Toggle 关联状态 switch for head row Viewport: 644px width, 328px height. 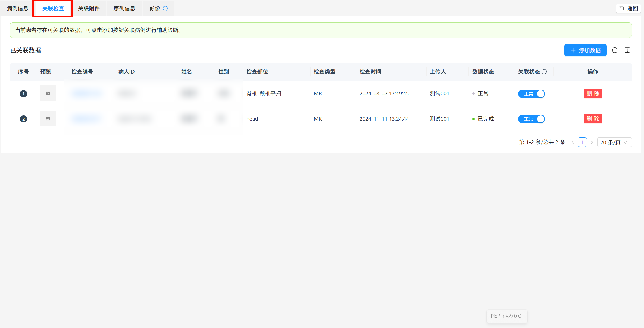[531, 119]
